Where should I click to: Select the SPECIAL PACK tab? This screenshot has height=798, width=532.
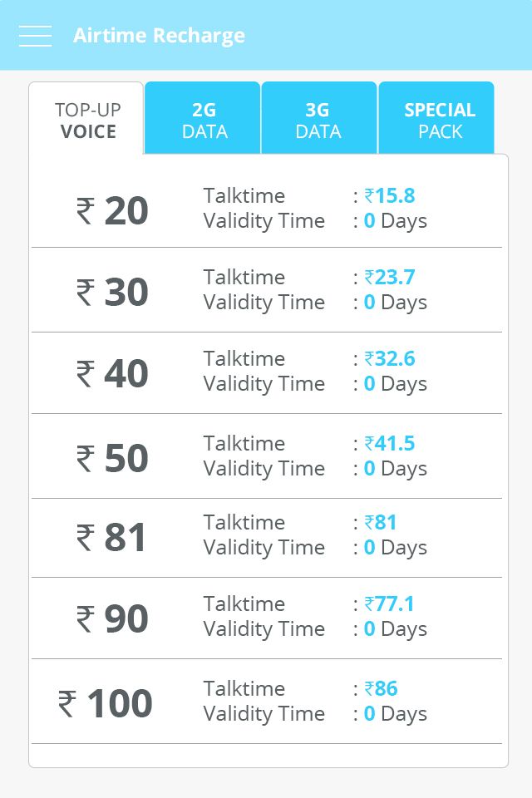pos(436,118)
